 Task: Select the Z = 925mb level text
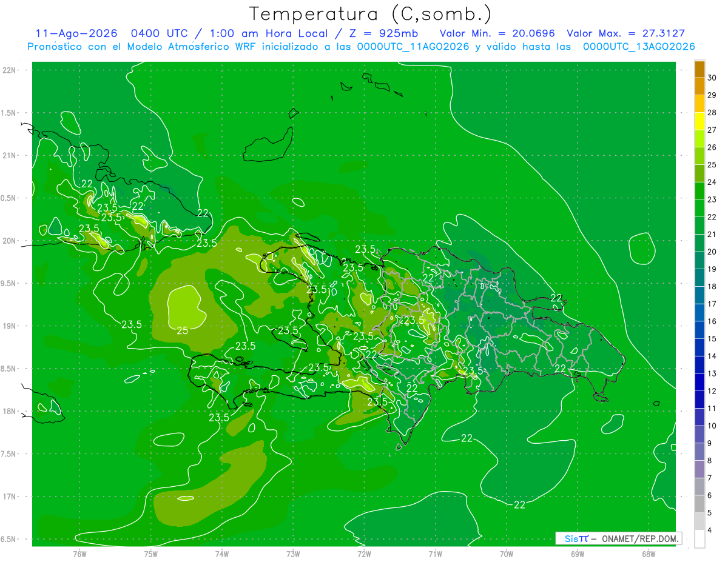(383, 33)
